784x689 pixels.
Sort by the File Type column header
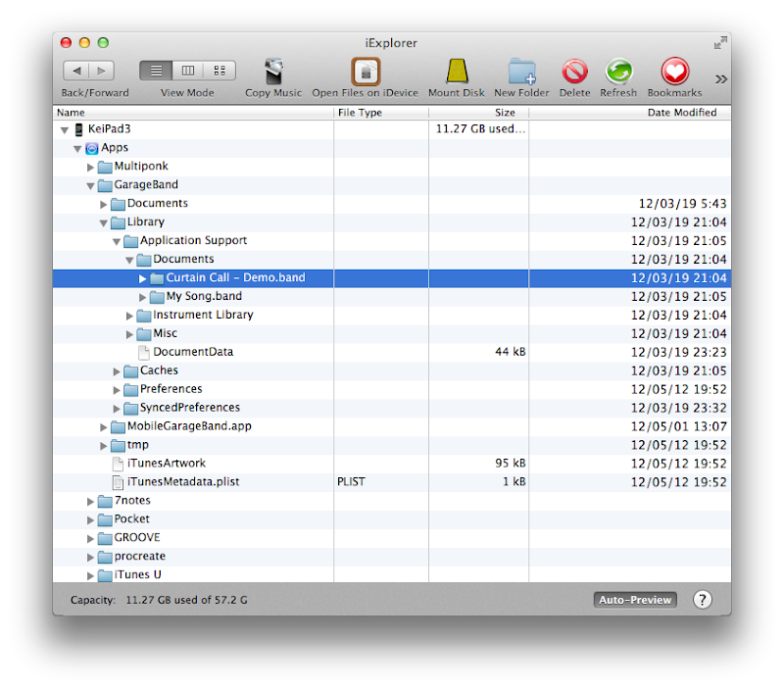click(381, 113)
